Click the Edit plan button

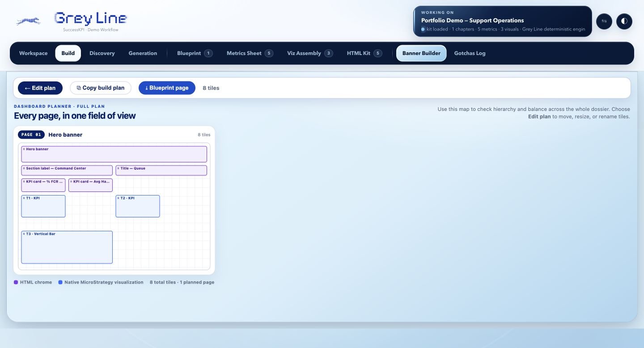(x=40, y=88)
